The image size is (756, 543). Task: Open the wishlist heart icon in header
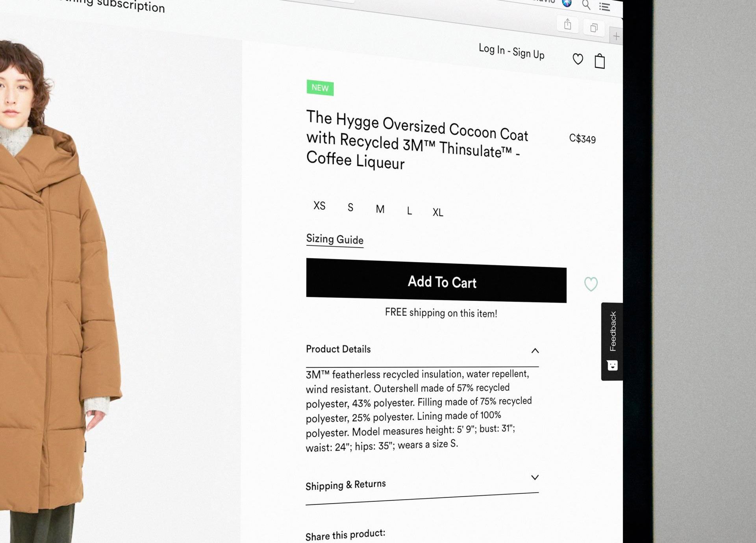578,59
